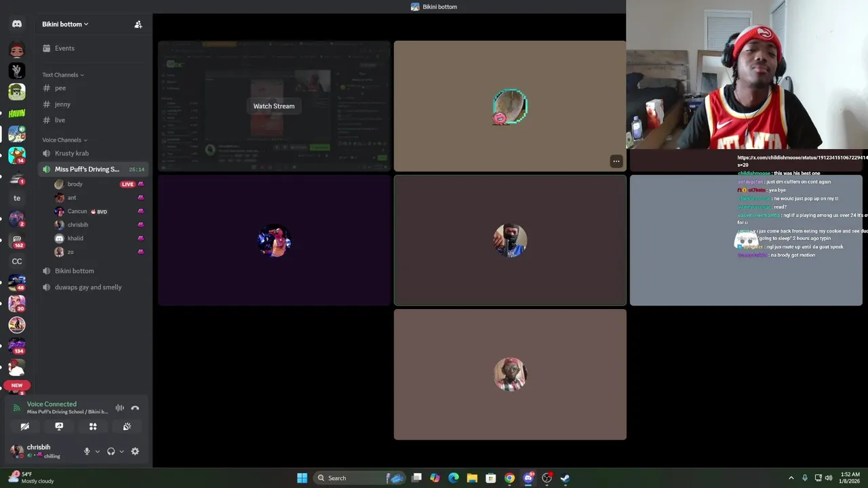This screenshot has width=868, height=488.
Task: Share your screen button
Action: 59,426
